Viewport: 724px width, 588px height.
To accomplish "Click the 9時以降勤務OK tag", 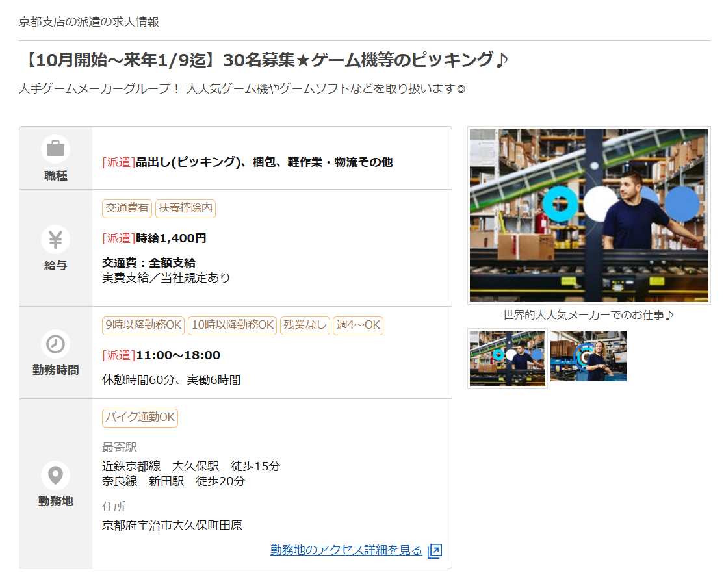I will tap(143, 326).
